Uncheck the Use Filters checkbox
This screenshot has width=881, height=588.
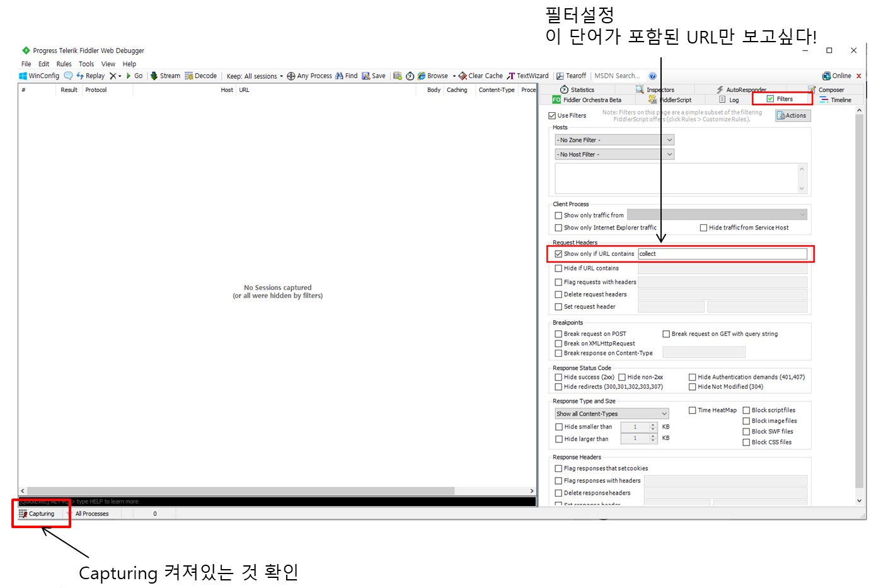[x=552, y=115]
